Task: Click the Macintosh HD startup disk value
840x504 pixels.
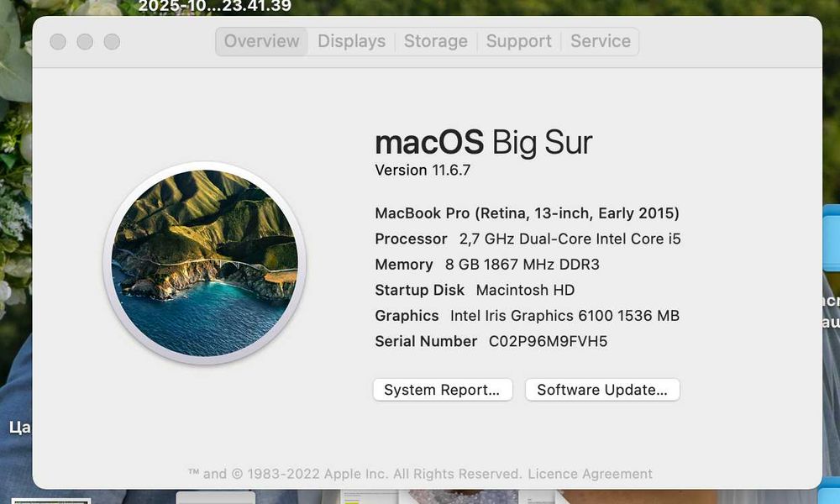Action: [x=525, y=291]
